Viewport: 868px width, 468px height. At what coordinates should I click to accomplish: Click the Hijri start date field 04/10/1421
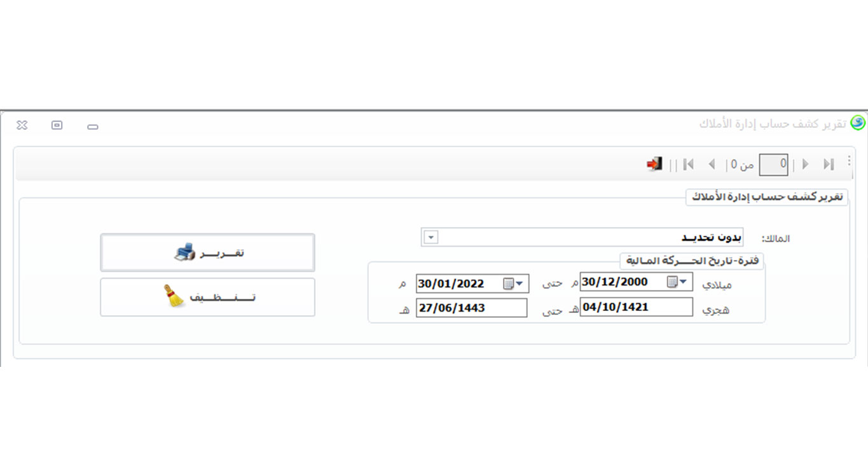click(636, 307)
